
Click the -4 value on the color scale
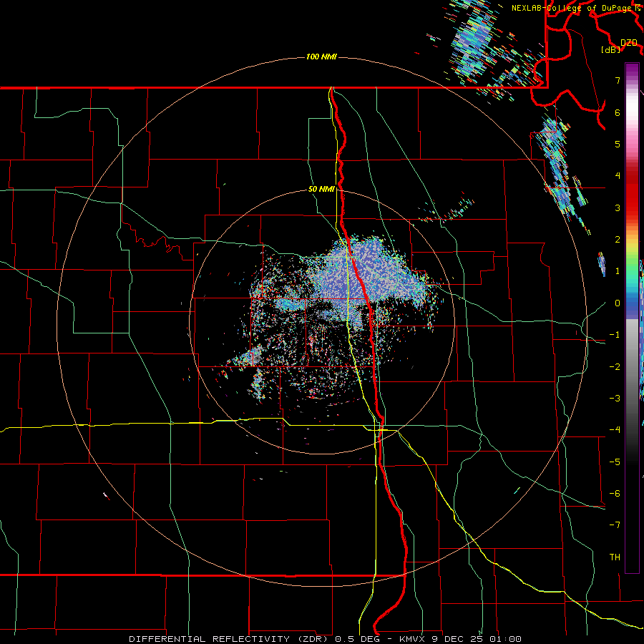coord(615,430)
